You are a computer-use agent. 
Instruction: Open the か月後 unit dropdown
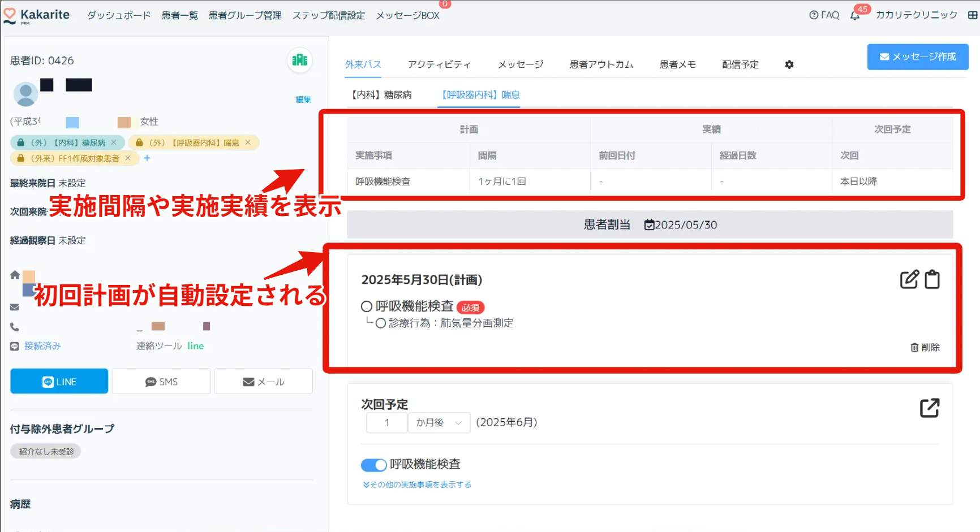click(x=439, y=423)
